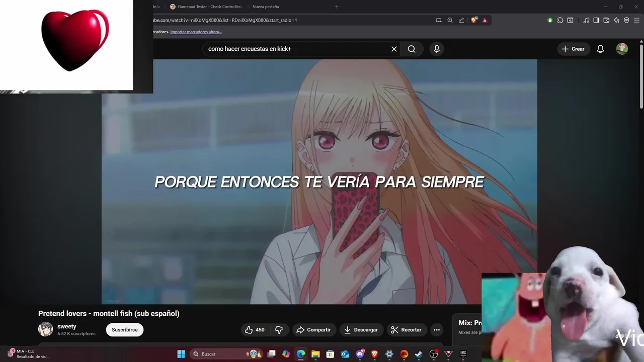Open the Brave VPN shield icon
Image resolution: width=644 pixels, height=362 pixels.
[626, 20]
